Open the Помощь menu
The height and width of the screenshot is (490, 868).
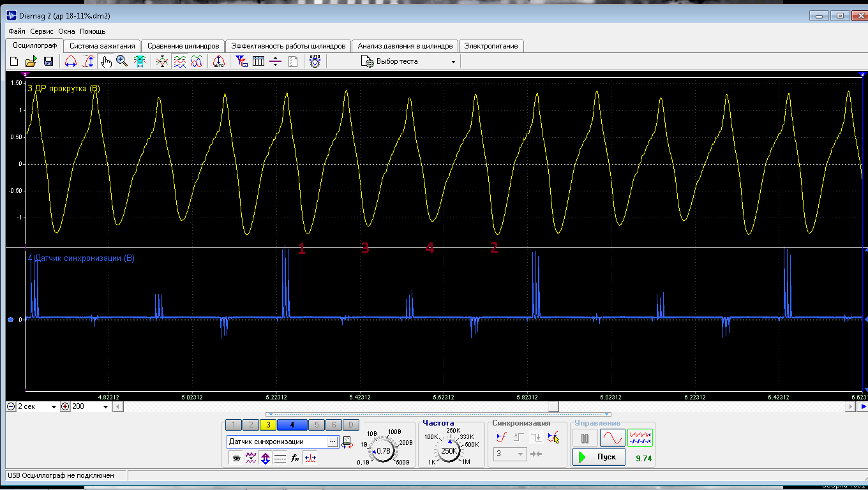(x=93, y=31)
